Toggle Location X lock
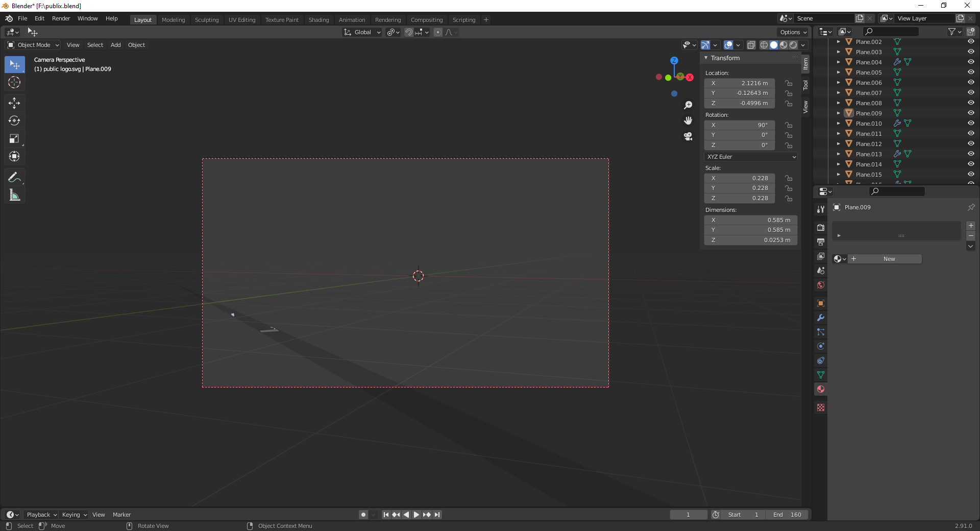The height and width of the screenshot is (531, 980). pos(789,83)
